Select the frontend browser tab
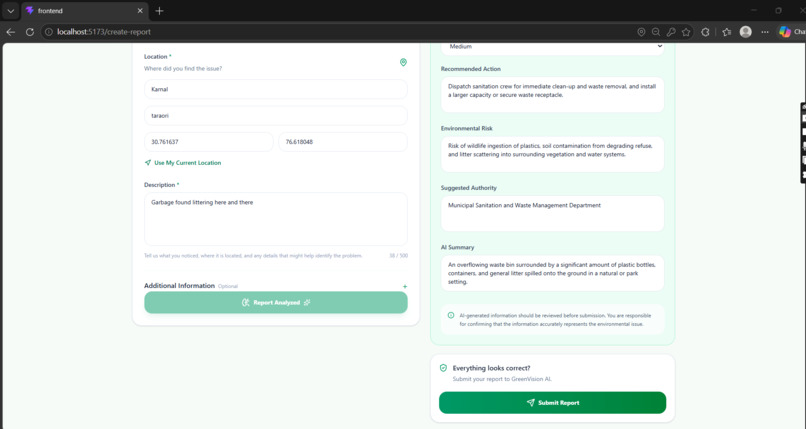Screen dimensions: 806x429 85,11
